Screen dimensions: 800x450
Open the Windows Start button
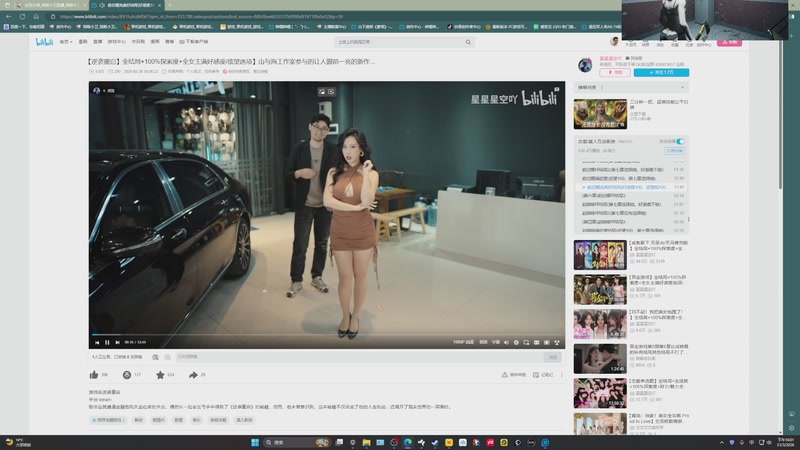(x=255, y=442)
